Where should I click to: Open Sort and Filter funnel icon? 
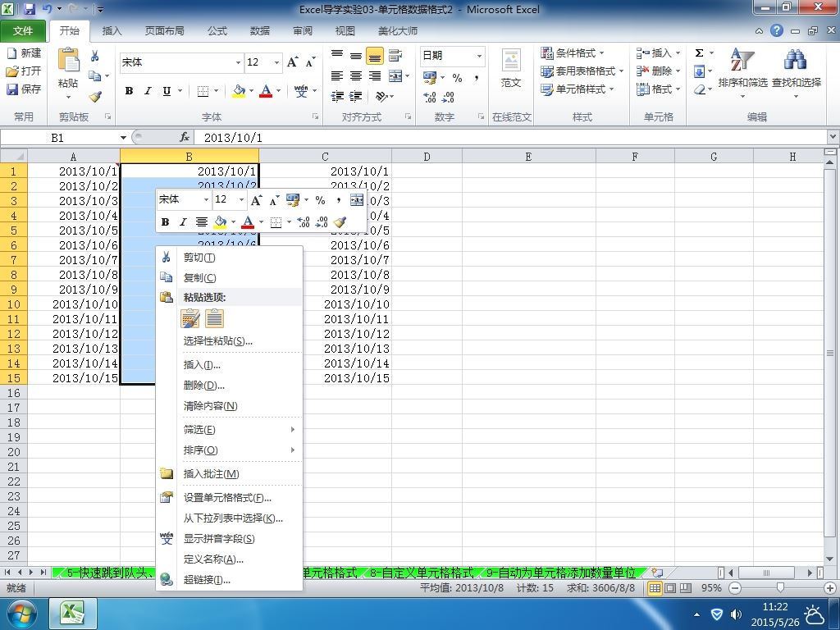[742, 60]
